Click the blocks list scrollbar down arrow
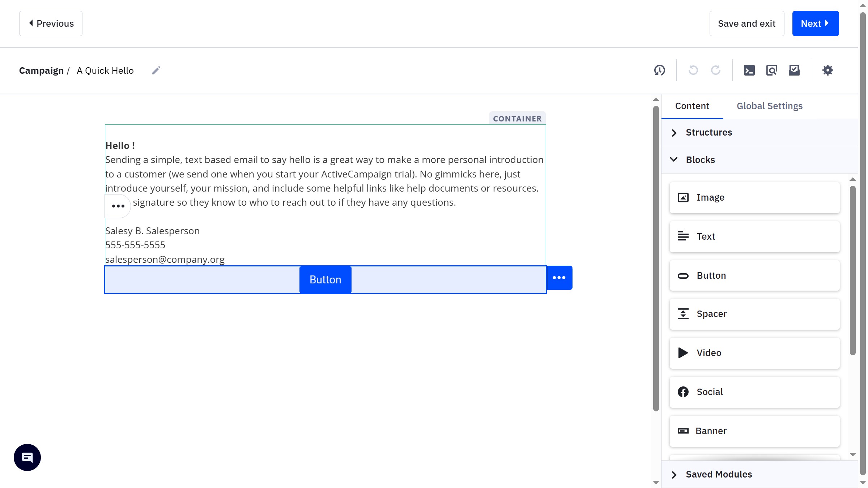This screenshot has height=488, width=868. [x=852, y=455]
